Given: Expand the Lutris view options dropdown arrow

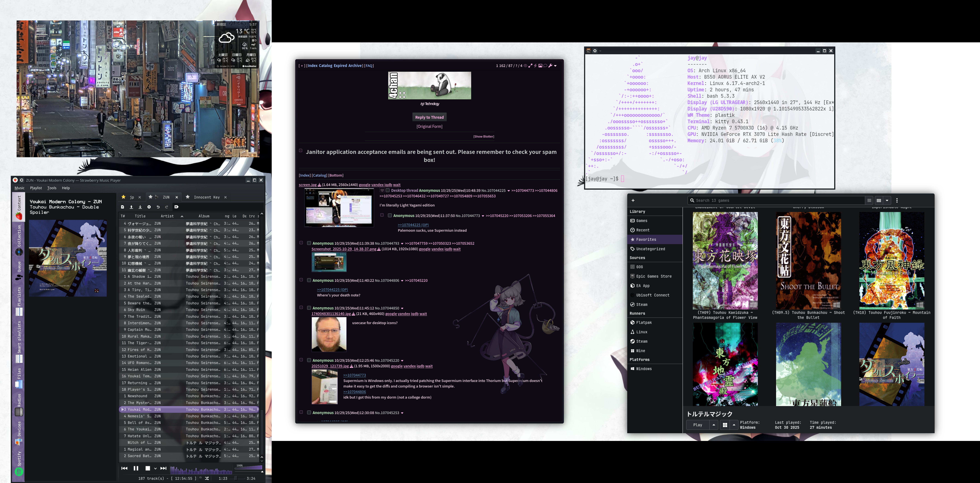Looking at the screenshot, I should tap(887, 201).
